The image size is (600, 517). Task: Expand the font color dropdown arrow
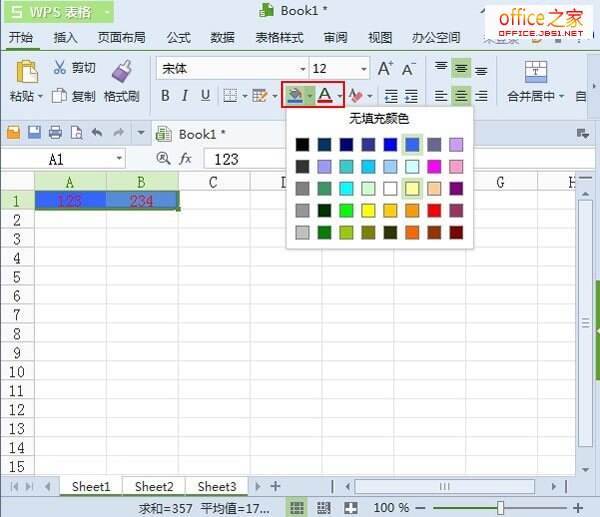[x=339, y=96]
